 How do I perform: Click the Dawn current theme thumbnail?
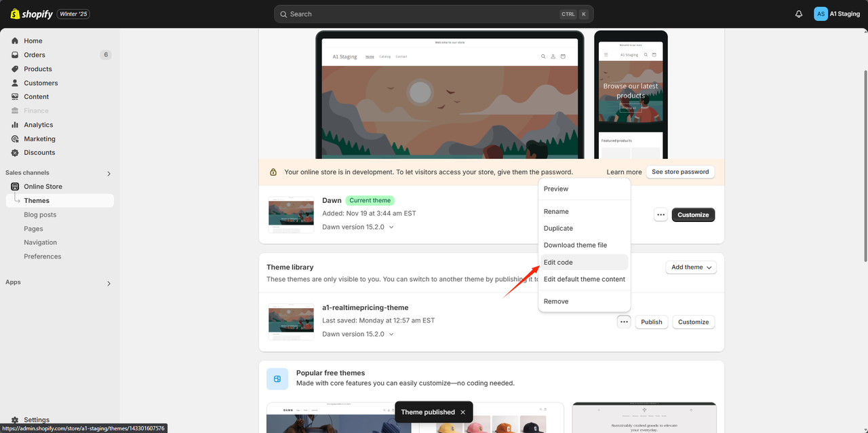291,214
